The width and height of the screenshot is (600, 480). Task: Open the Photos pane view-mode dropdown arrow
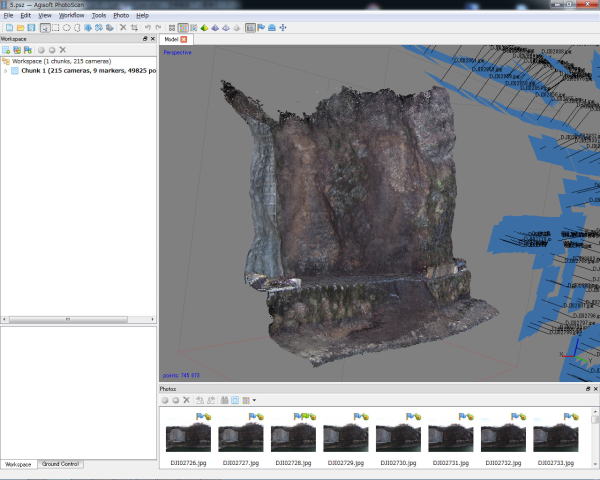point(254,400)
